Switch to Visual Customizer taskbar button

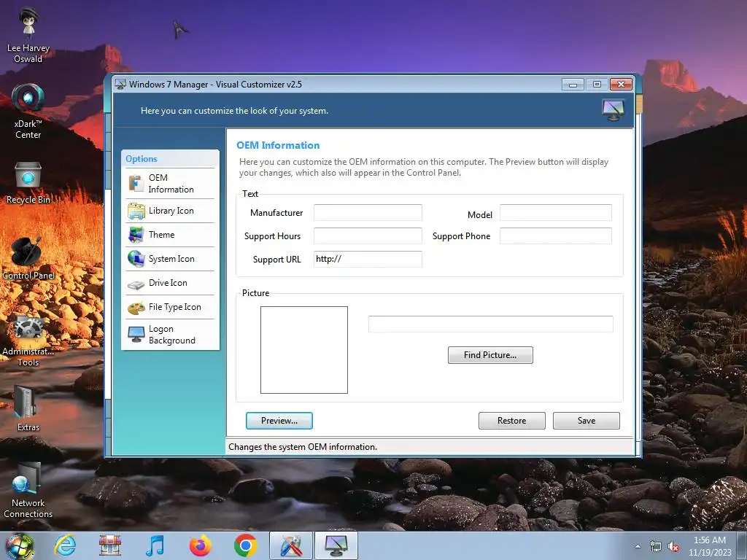coord(336,545)
